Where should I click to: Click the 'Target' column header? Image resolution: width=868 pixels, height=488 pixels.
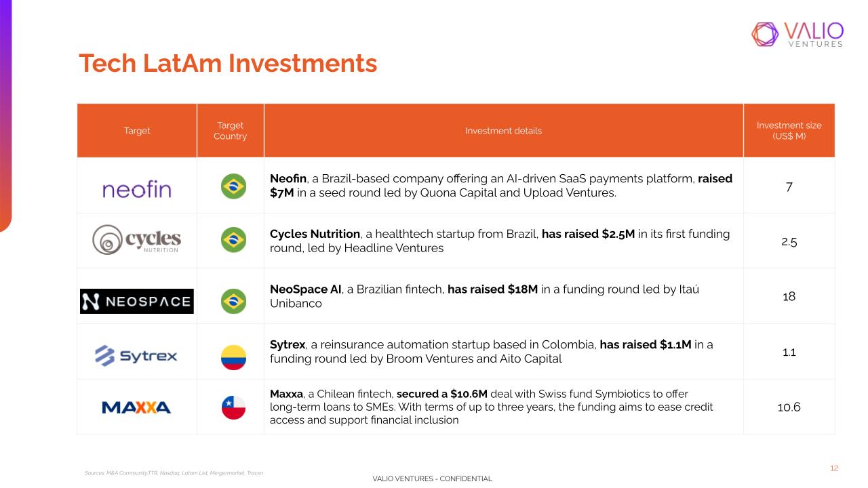click(x=137, y=131)
